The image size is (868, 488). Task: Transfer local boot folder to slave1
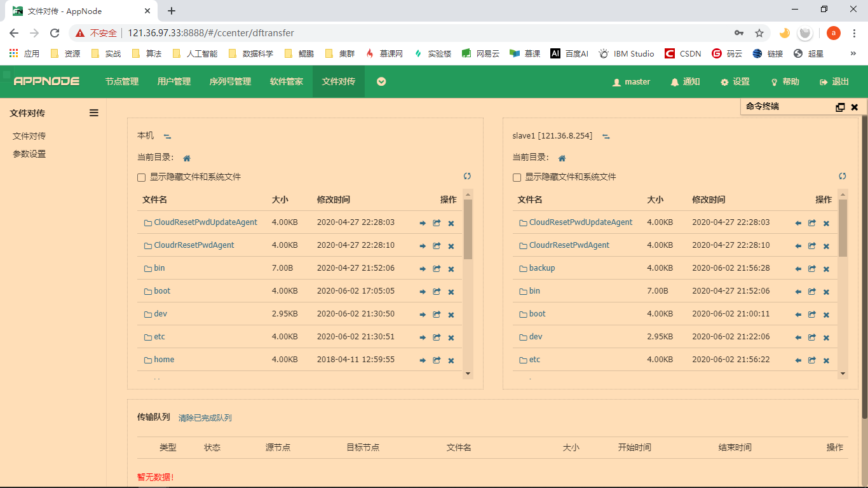click(423, 292)
